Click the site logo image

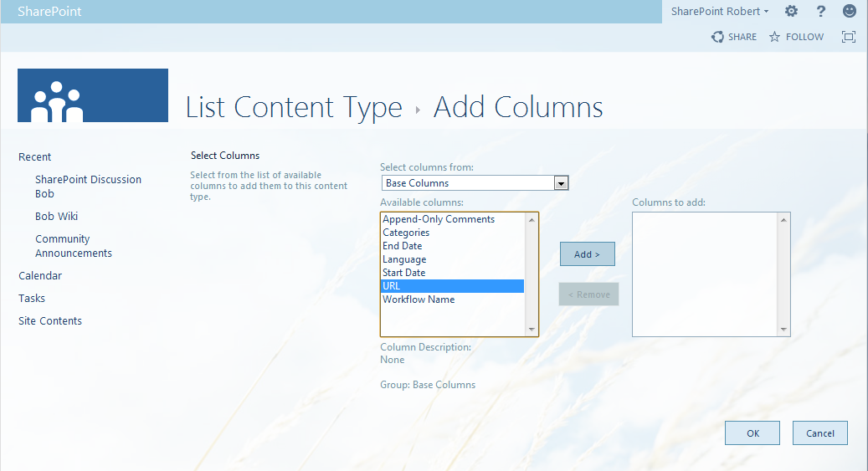pyautogui.click(x=93, y=95)
